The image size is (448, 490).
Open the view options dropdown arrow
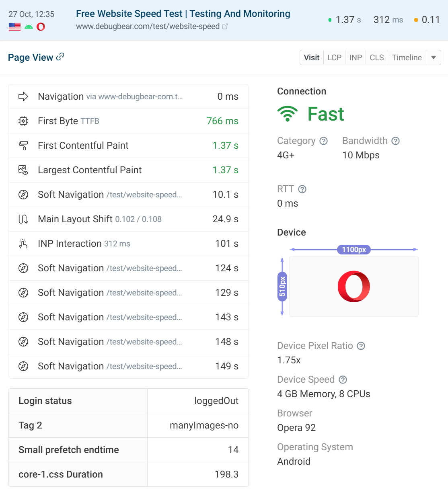click(x=433, y=57)
